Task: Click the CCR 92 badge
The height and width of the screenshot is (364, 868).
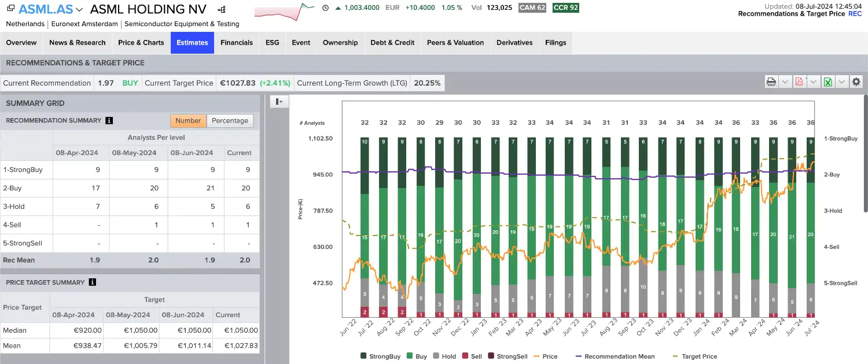Action: pyautogui.click(x=566, y=8)
